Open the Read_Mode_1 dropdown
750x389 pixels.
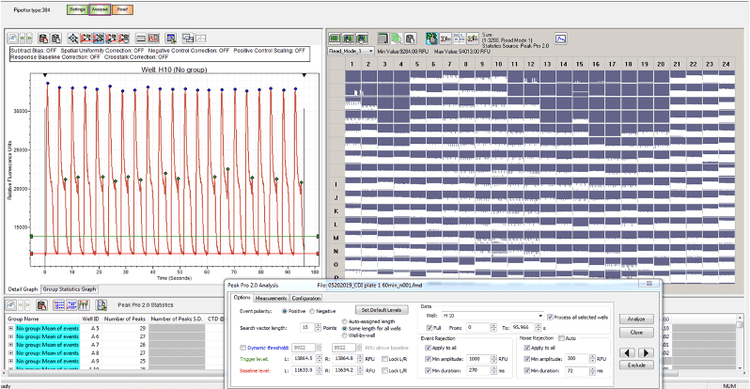[x=351, y=51]
